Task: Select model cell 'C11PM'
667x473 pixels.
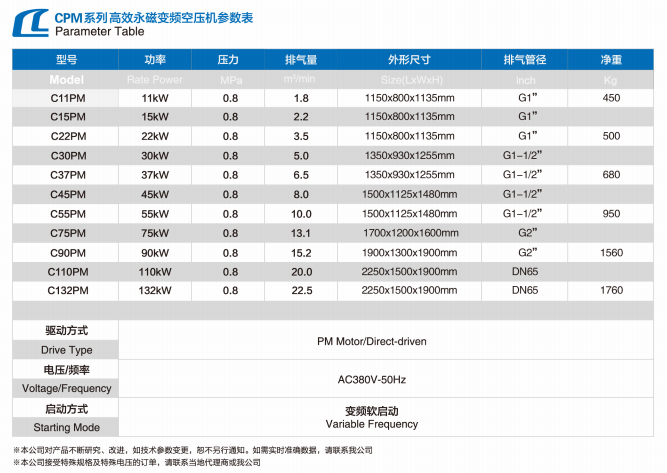Action: click(68, 98)
